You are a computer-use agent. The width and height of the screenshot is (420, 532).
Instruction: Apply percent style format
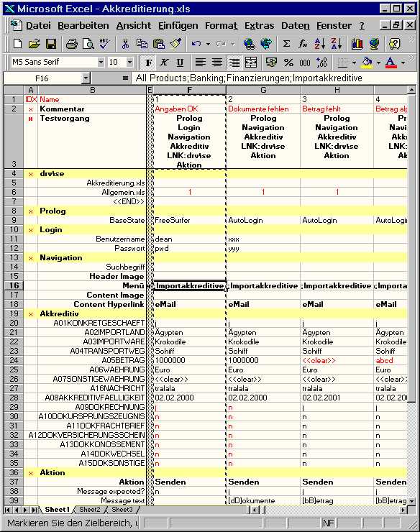click(x=288, y=63)
